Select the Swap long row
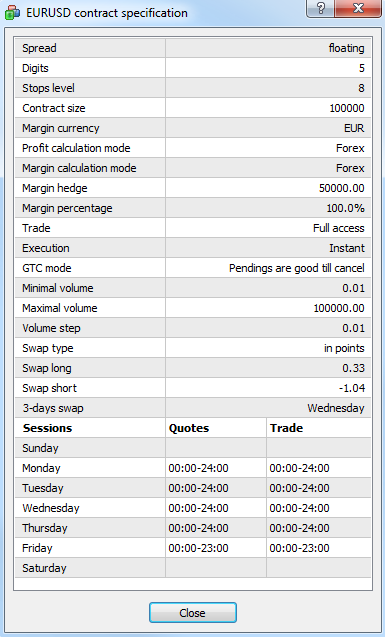 click(x=193, y=368)
